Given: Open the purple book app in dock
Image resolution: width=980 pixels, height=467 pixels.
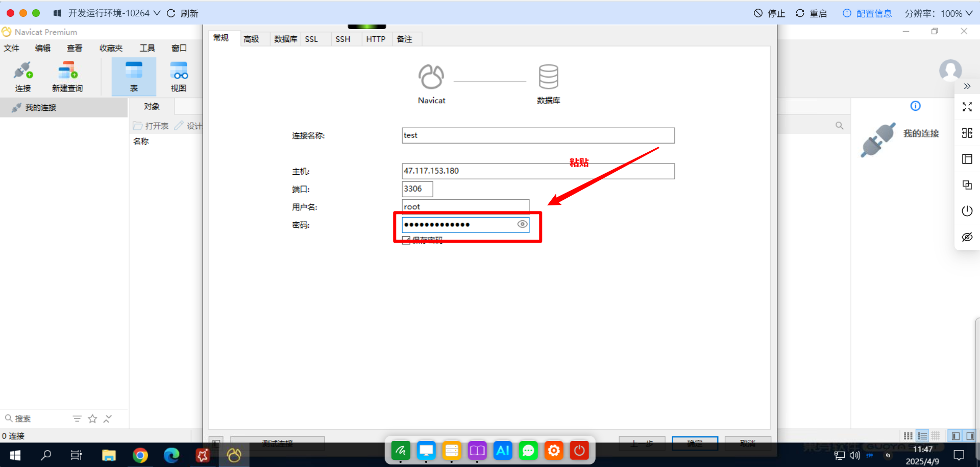Looking at the screenshot, I should click(477, 450).
